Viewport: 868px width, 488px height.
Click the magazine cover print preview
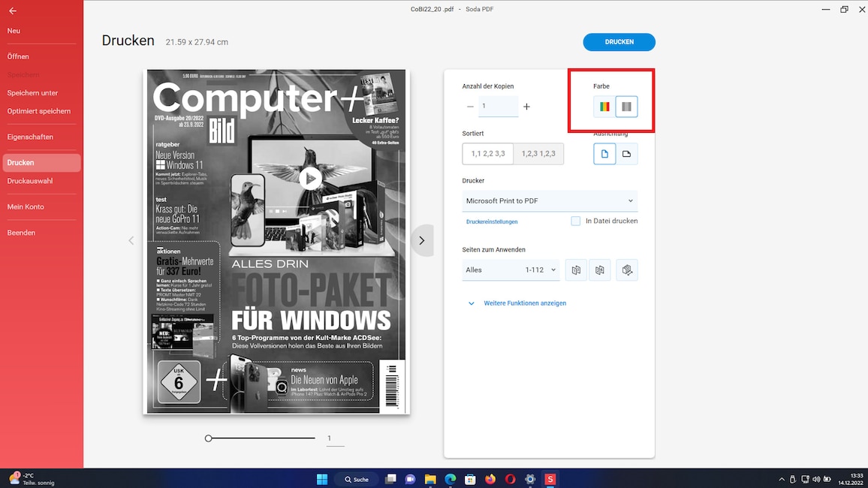pyautogui.click(x=276, y=242)
